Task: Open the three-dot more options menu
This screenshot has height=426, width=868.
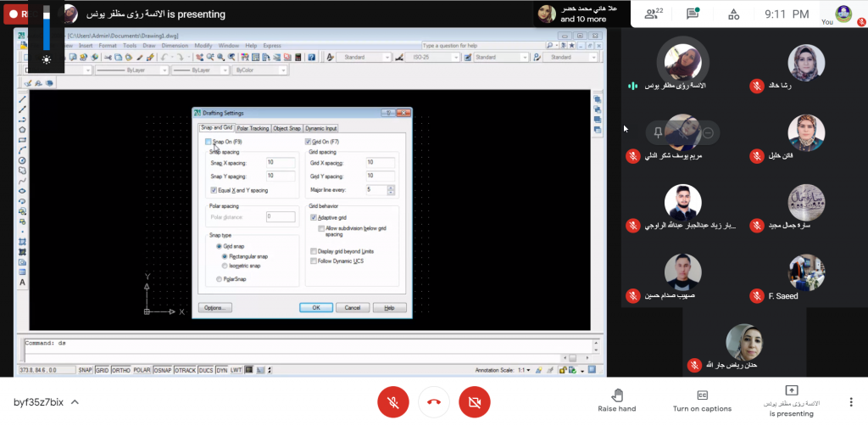Action: [x=850, y=401]
